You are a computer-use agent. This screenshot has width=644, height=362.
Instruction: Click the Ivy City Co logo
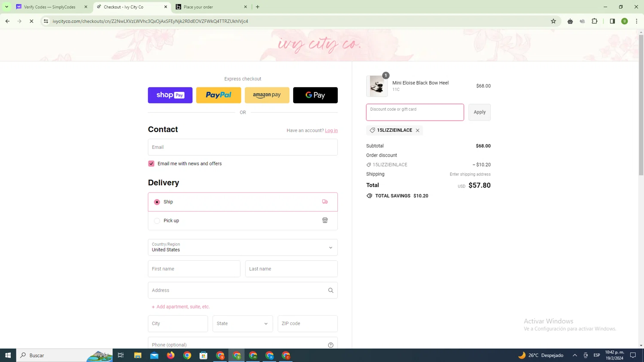[319, 44]
